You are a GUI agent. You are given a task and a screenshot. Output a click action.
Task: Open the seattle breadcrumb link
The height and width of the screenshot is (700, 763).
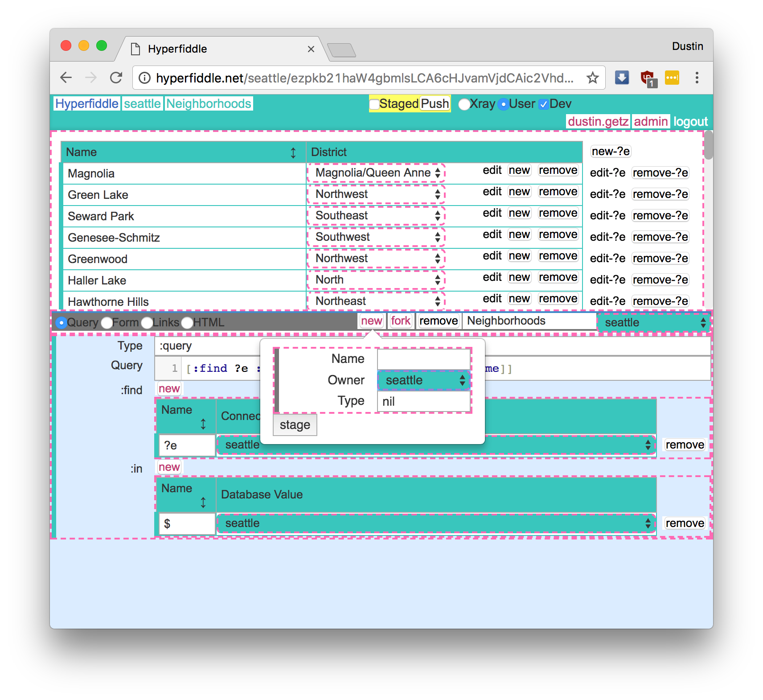tap(142, 104)
